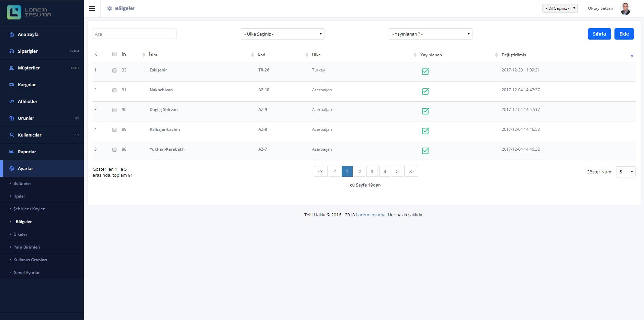Click the Lorem Ipsuma logo

29,12
